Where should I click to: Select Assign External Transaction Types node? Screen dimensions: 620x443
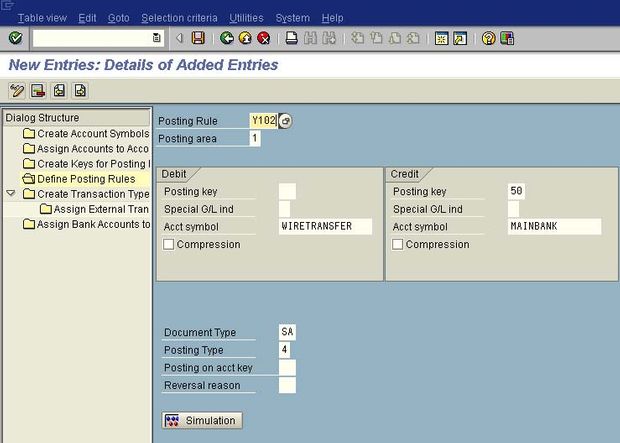[x=95, y=209]
